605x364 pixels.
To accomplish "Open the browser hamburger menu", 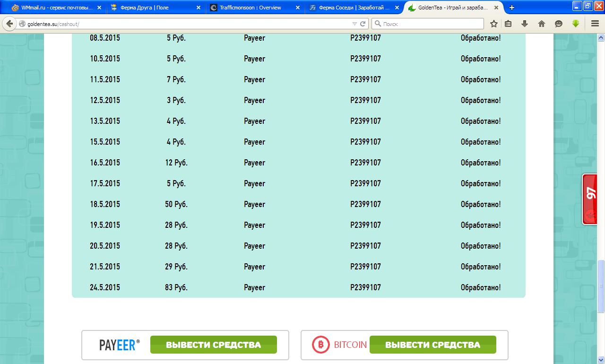I will click(x=595, y=24).
